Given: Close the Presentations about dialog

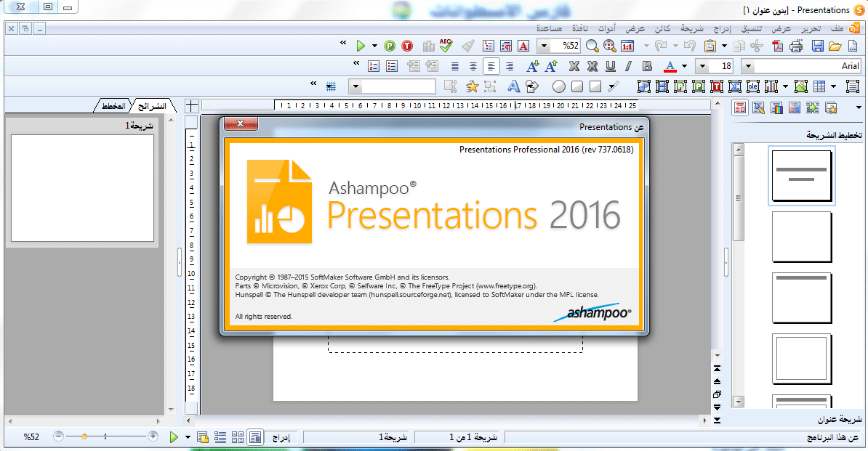Looking at the screenshot, I should 241,123.
